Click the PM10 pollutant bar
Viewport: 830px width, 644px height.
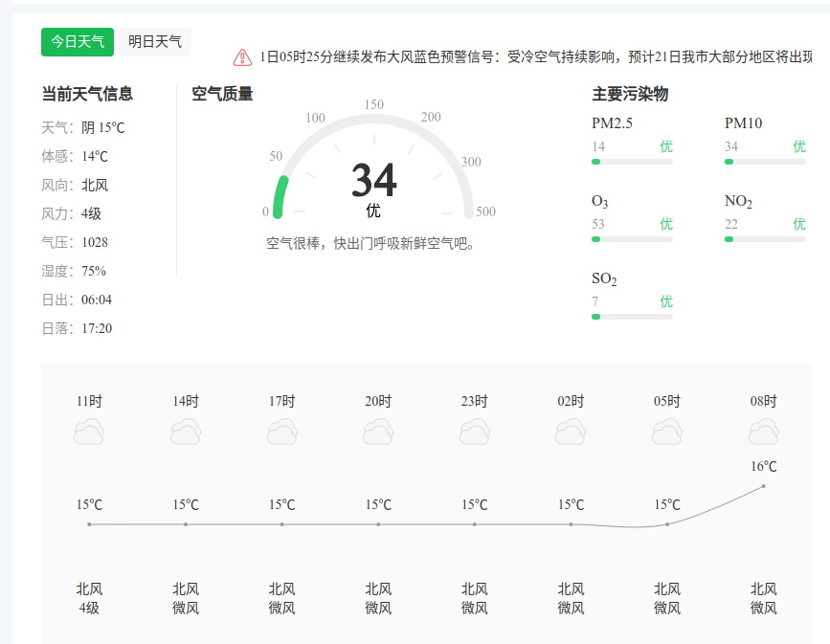pyautogui.click(x=765, y=162)
